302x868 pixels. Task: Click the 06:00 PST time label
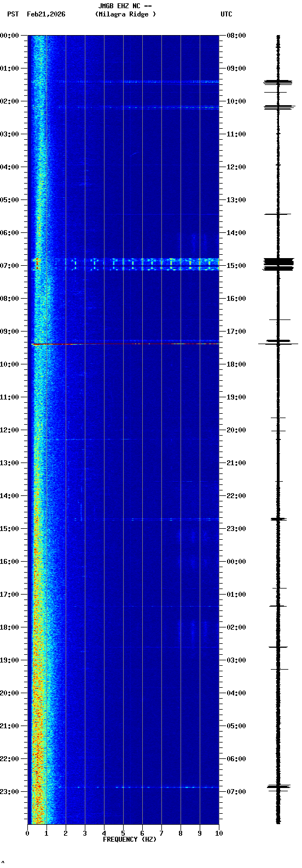pyautogui.click(x=10, y=233)
